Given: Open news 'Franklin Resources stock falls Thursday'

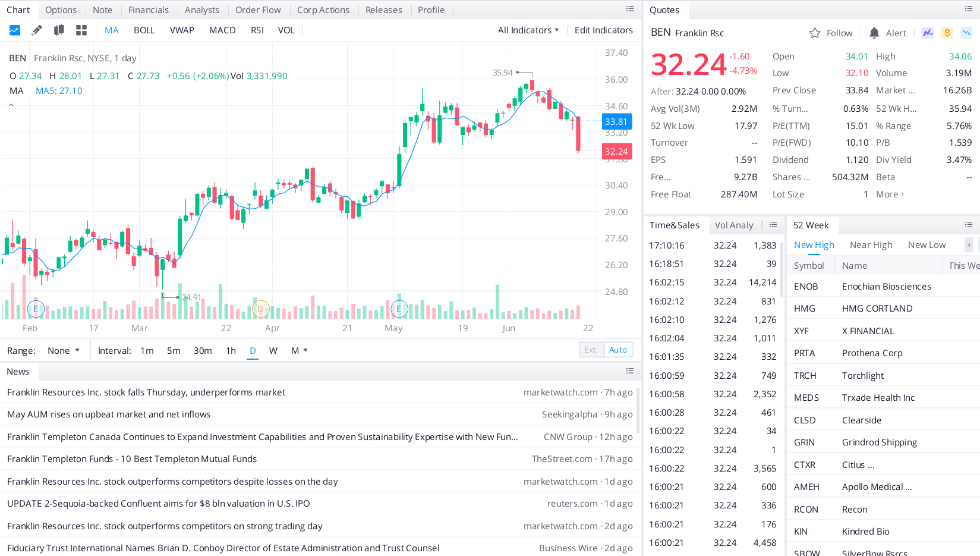Looking at the screenshot, I should point(320,392).
